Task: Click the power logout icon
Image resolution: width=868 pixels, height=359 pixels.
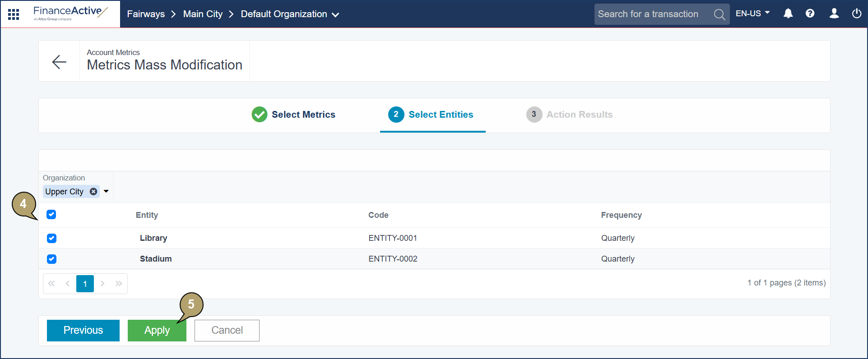Action: click(857, 14)
